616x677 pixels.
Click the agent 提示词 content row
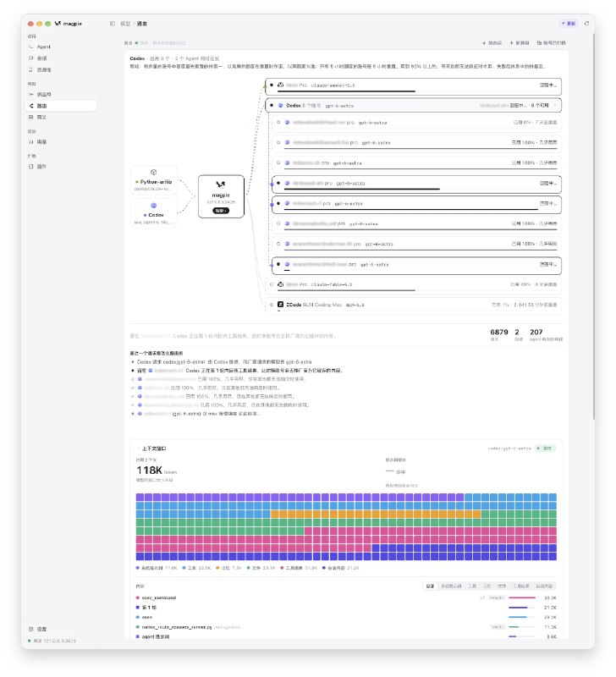[x=346, y=636]
